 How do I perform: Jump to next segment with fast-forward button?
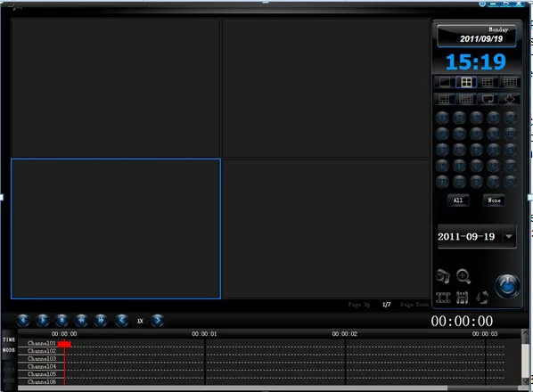click(x=101, y=321)
